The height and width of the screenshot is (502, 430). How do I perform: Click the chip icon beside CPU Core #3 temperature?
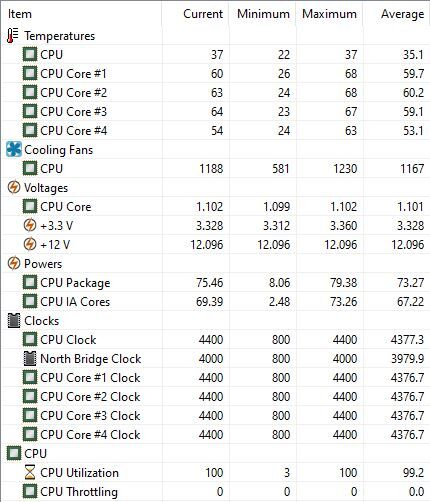pos(30,111)
